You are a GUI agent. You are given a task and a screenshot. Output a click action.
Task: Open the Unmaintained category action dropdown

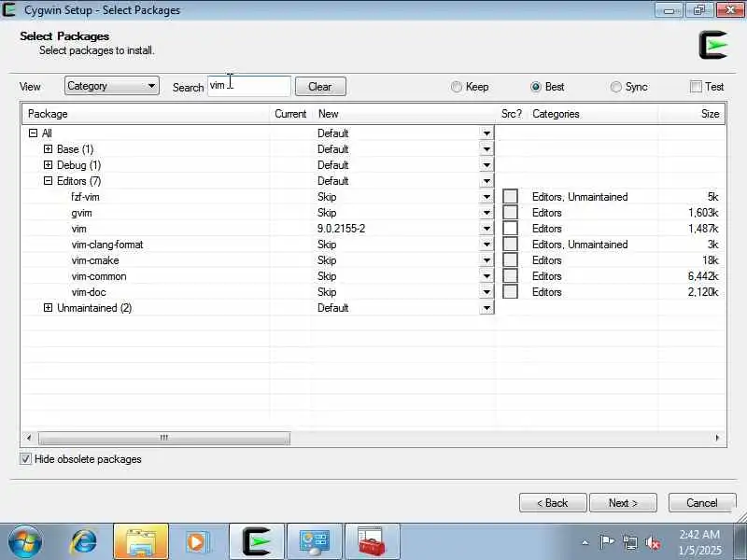pyautogui.click(x=486, y=308)
